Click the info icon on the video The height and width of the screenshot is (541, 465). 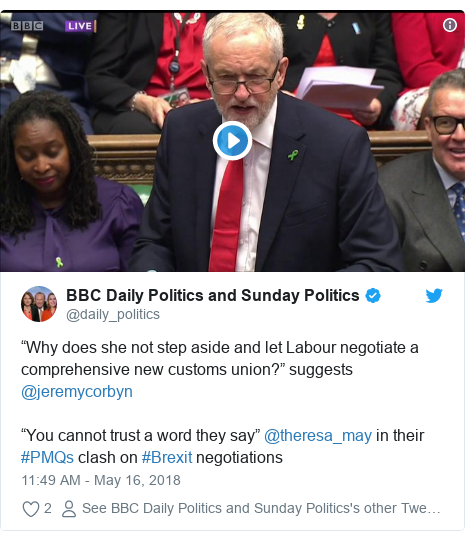pos(450,25)
